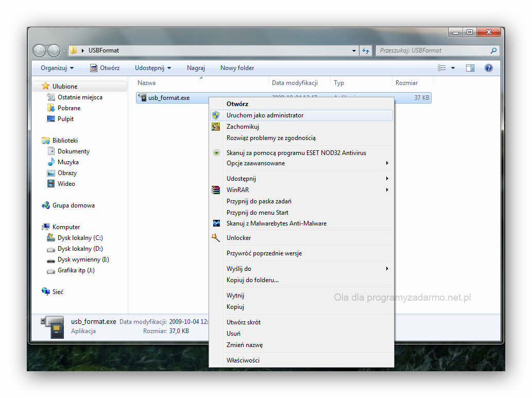The height and width of the screenshot is (398, 532).
Task: Click the Biblioteki library icon
Action: (x=45, y=140)
